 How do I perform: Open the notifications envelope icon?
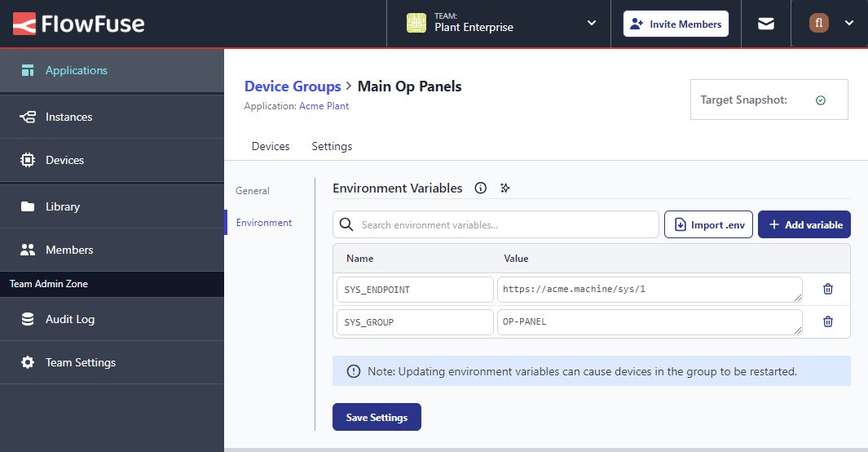click(x=765, y=24)
